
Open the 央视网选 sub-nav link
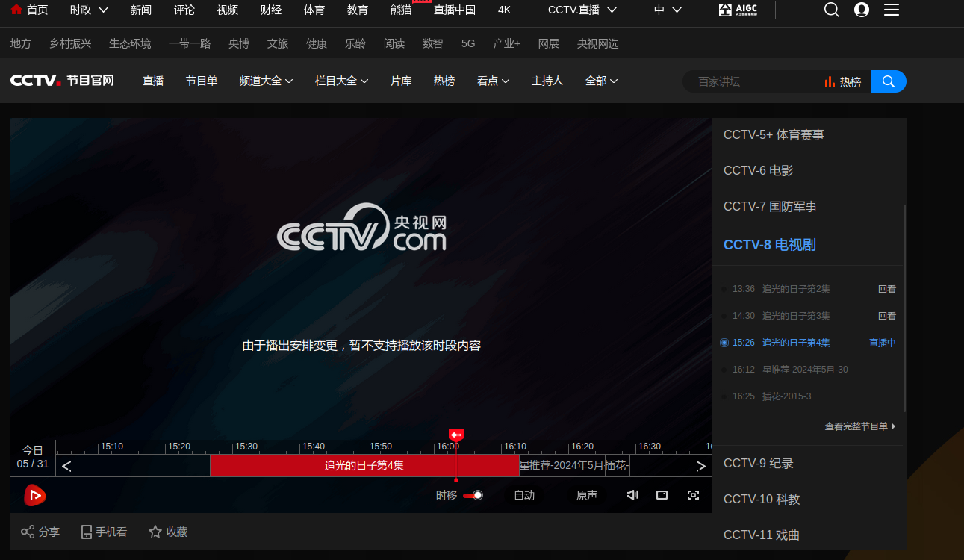point(598,43)
